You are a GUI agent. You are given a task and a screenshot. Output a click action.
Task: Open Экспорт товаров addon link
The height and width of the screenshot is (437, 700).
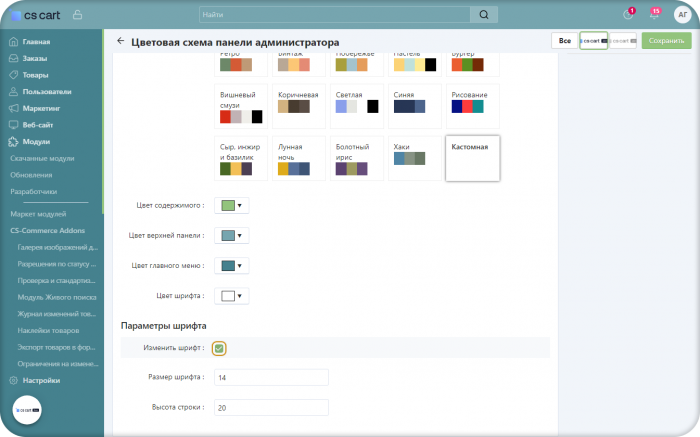[56, 347]
